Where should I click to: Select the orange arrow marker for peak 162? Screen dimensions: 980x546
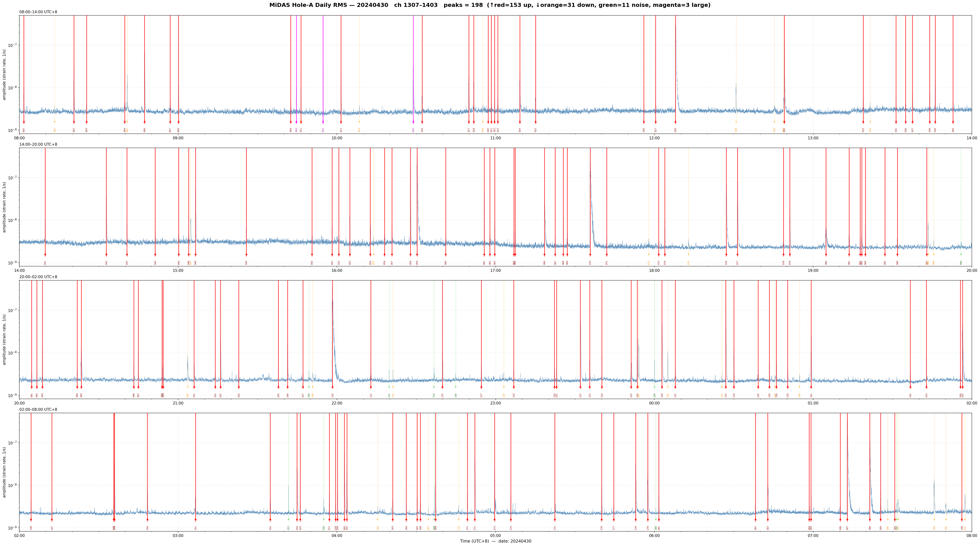point(377,519)
